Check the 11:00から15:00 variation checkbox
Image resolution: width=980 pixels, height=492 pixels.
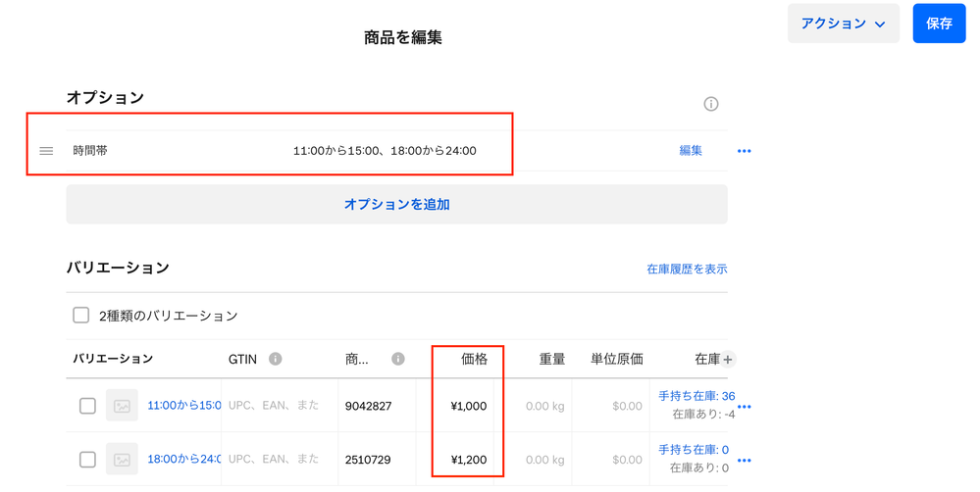tap(87, 406)
